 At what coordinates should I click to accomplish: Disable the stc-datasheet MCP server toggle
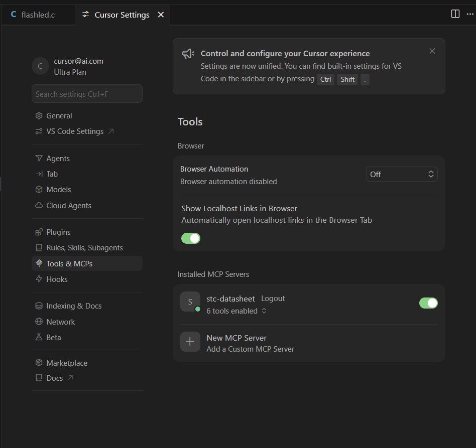click(x=428, y=303)
